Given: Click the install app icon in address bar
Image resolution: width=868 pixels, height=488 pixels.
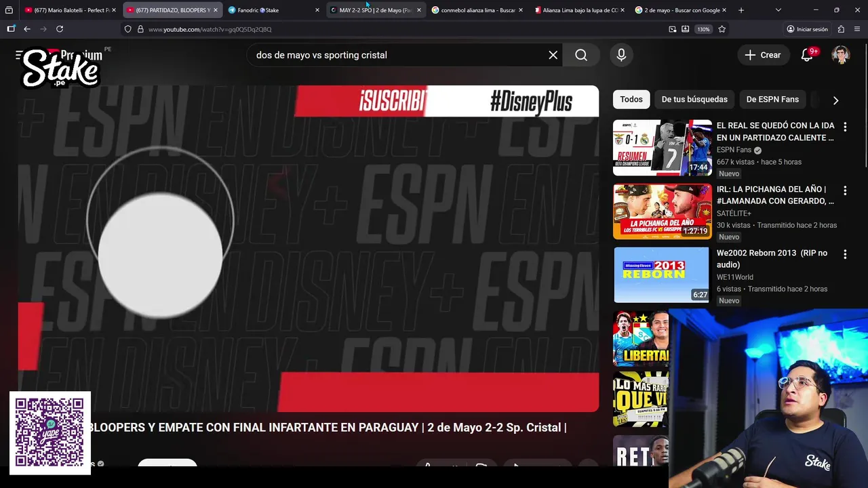Looking at the screenshot, I should click(x=686, y=29).
